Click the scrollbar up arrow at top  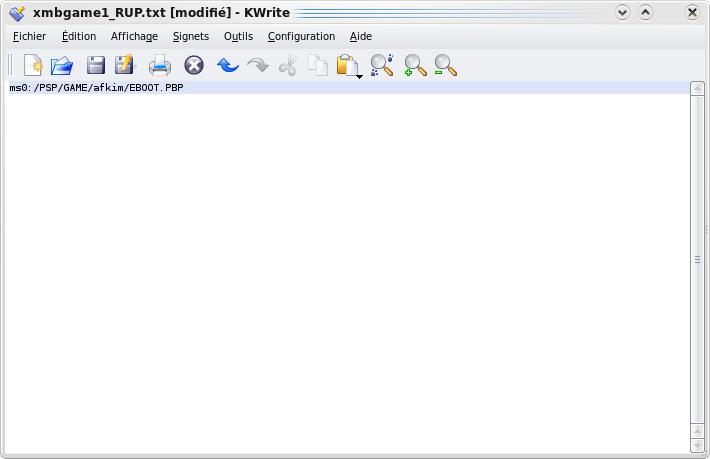[697, 88]
